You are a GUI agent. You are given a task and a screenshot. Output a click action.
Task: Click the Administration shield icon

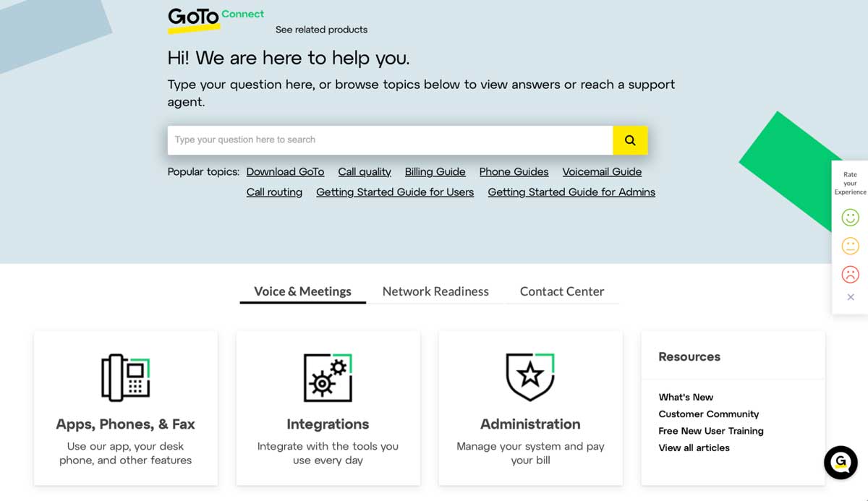[x=530, y=376]
